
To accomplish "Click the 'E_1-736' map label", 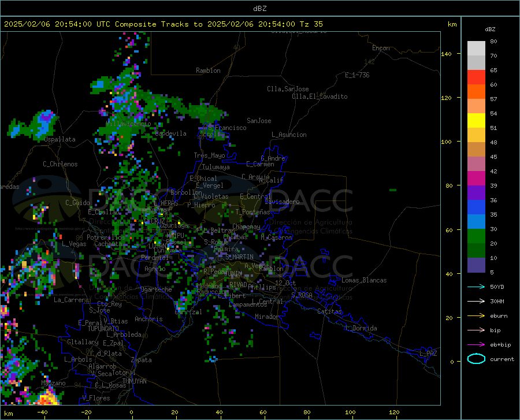I will (x=357, y=75).
